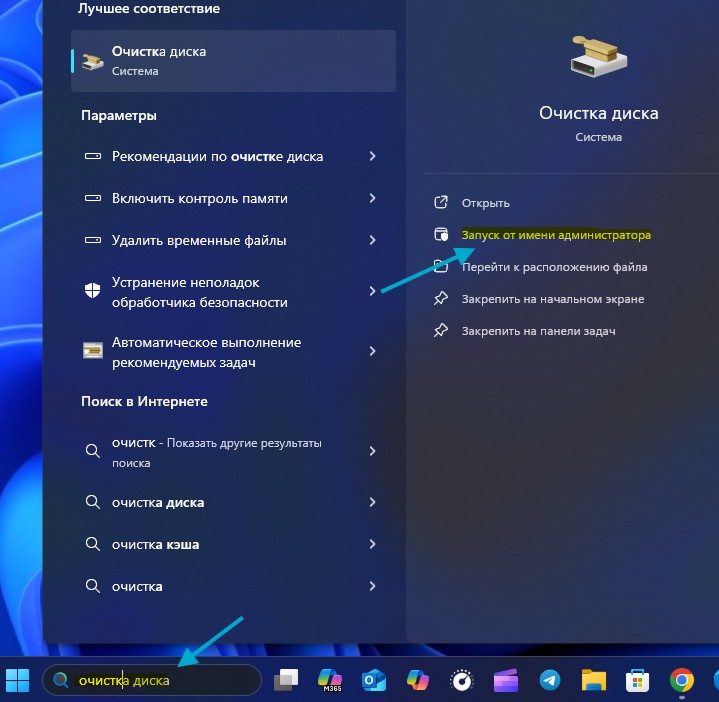
Task: Click the Очистка диска title in preview pane
Action: (598, 113)
